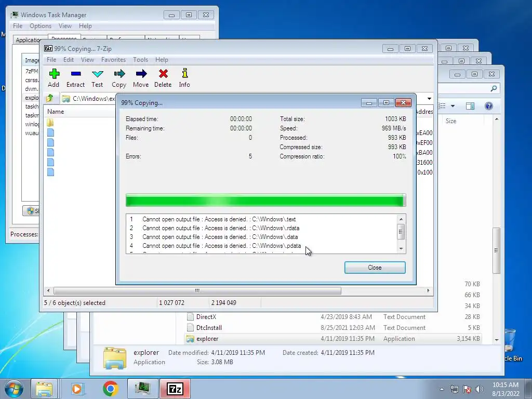Click the Test toolbar icon
The width and height of the screenshot is (532, 399).
(x=97, y=78)
